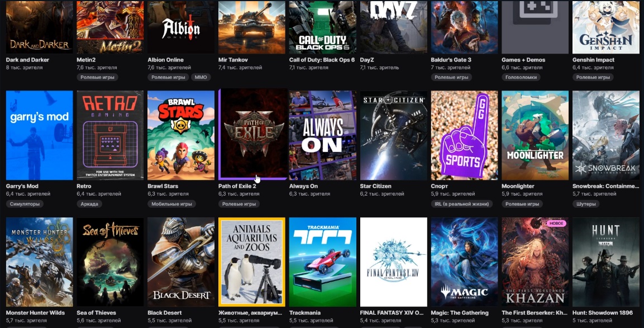Open the Спорт category title
644x328 pixels.
click(x=440, y=186)
